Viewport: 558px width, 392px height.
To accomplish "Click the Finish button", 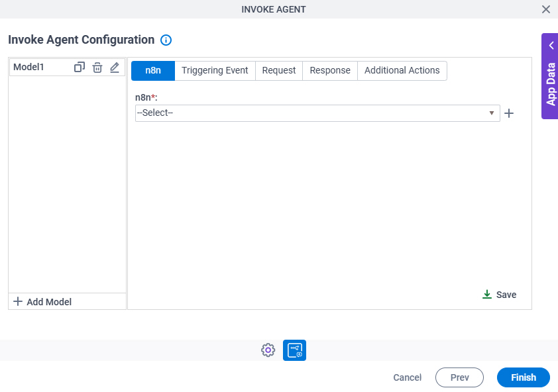I will click(x=523, y=377).
